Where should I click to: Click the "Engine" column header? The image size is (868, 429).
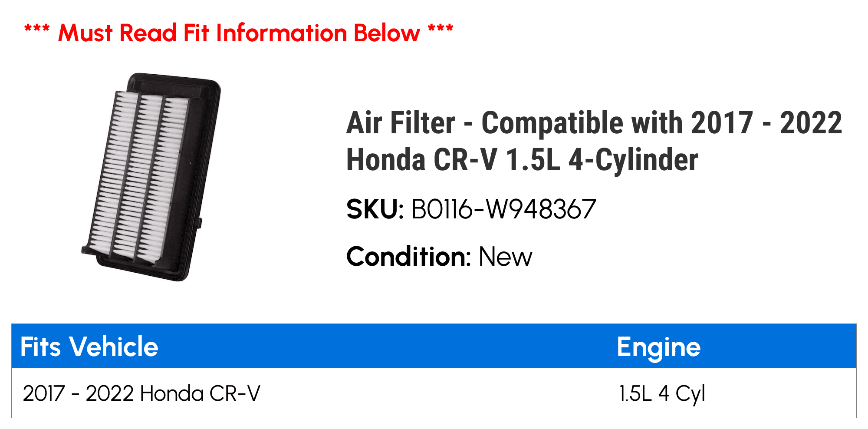(x=658, y=346)
